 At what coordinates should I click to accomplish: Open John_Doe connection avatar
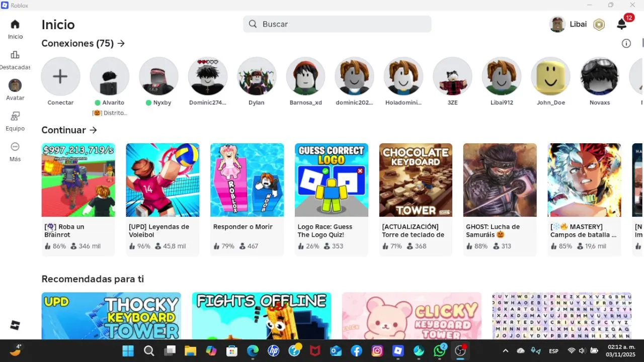click(550, 76)
